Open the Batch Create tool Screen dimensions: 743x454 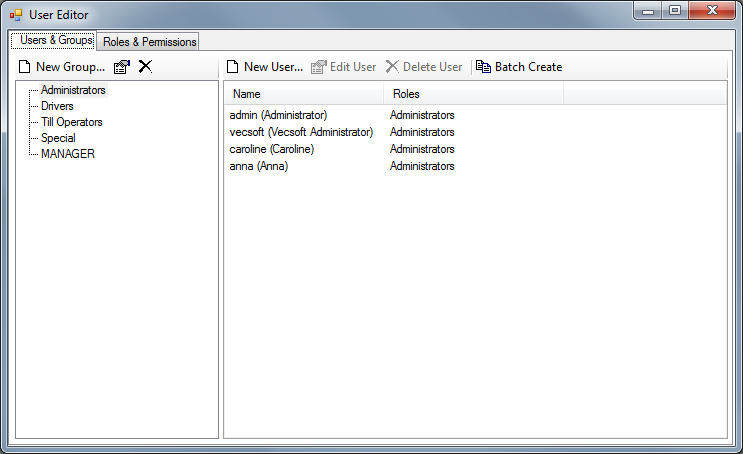(519, 67)
